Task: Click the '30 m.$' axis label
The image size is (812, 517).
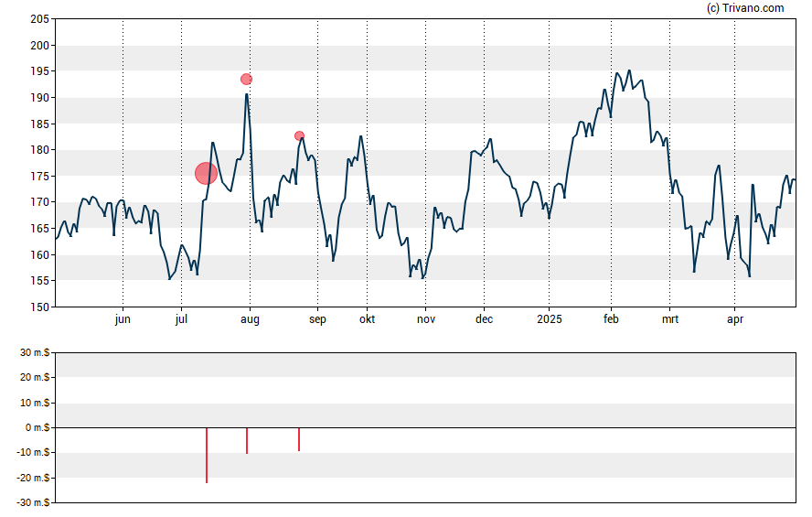Action: click(36, 353)
